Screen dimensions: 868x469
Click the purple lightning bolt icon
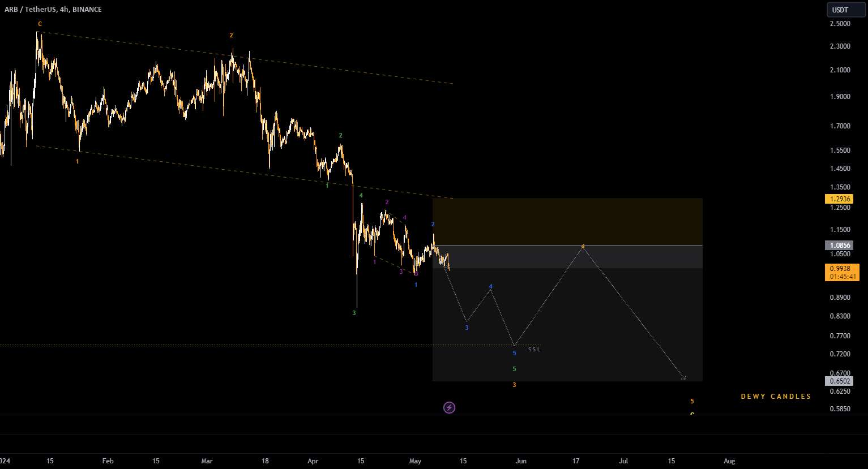point(449,407)
